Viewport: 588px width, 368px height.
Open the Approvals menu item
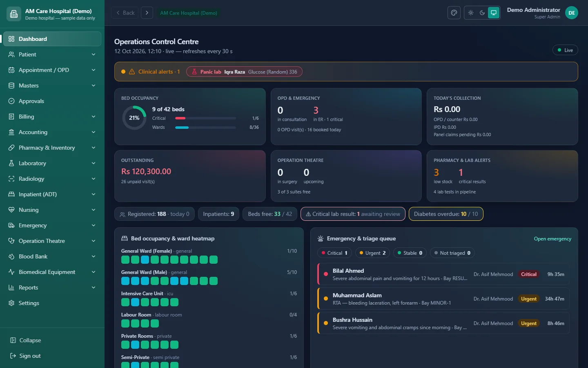pyautogui.click(x=52, y=101)
